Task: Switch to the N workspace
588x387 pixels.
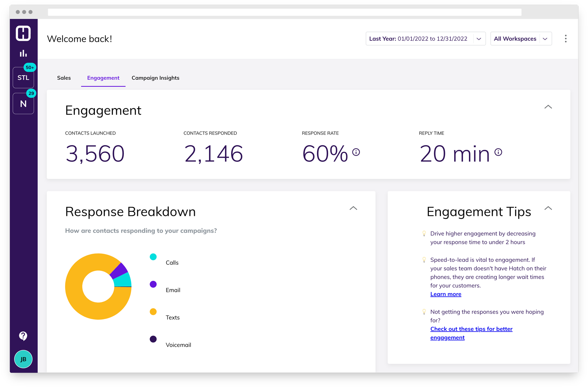Action: (x=23, y=104)
